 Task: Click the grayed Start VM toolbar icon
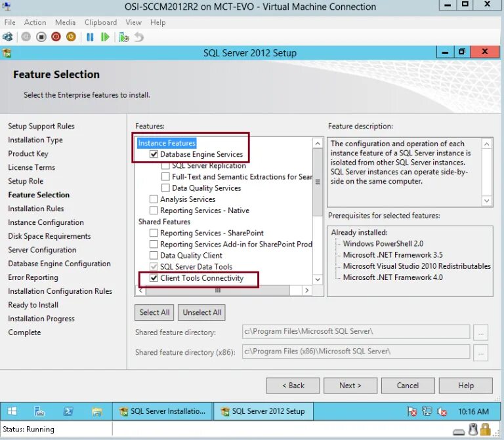(x=26, y=37)
